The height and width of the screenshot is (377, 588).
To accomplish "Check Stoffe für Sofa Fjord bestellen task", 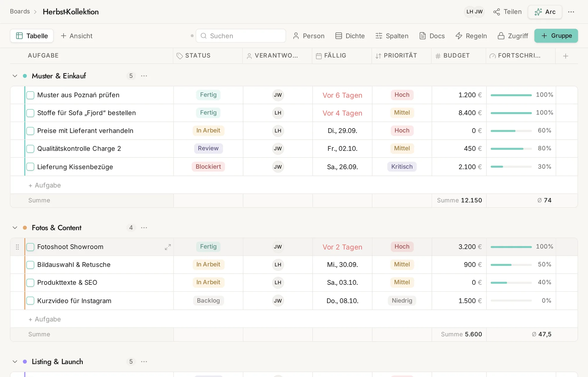I will coord(30,113).
